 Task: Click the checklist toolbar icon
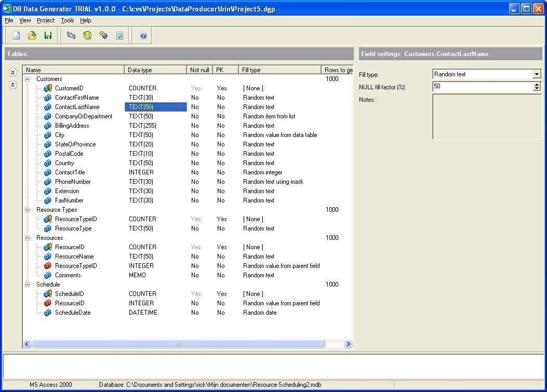[119, 35]
